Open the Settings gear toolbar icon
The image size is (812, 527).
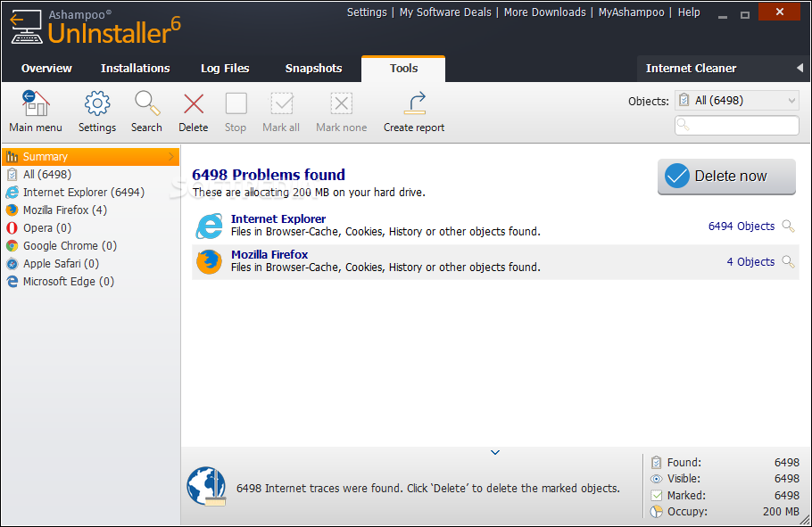[97, 103]
